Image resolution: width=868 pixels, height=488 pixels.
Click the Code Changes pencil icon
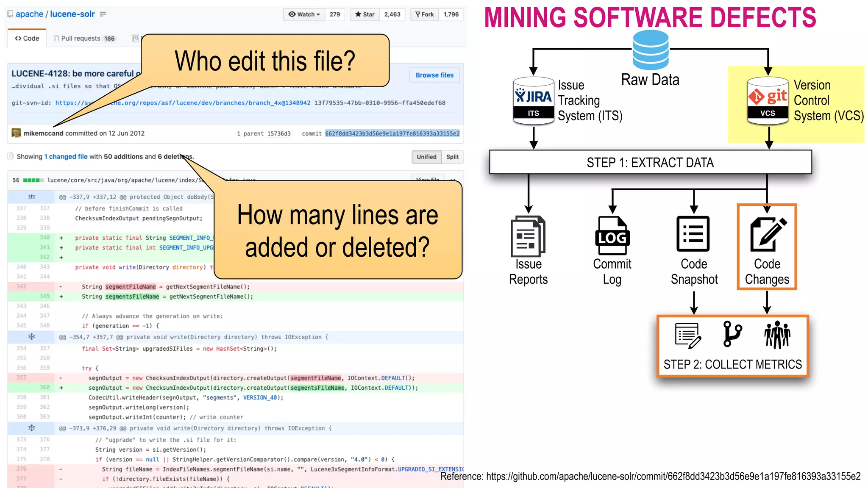[x=768, y=234]
